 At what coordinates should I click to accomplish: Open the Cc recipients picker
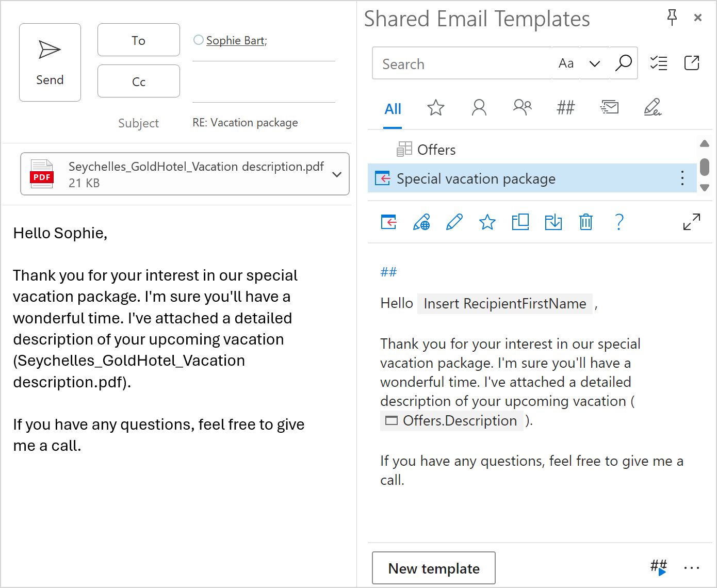pyautogui.click(x=139, y=81)
